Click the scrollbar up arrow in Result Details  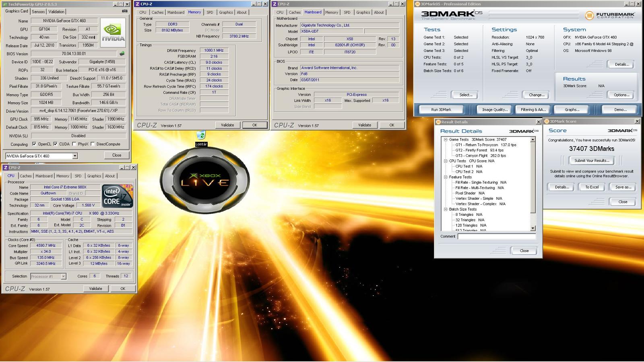point(533,140)
